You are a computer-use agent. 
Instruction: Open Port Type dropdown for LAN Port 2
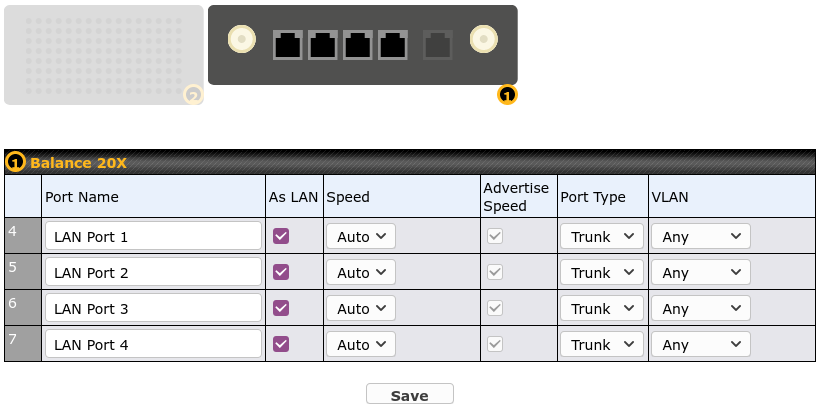pyautogui.click(x=601, y=273)
